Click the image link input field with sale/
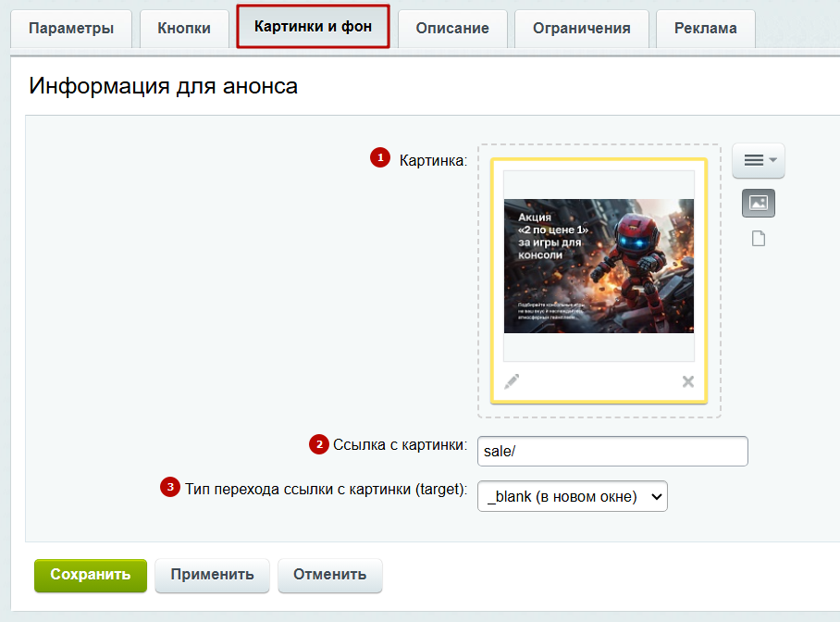 click(x=612, y=451)
